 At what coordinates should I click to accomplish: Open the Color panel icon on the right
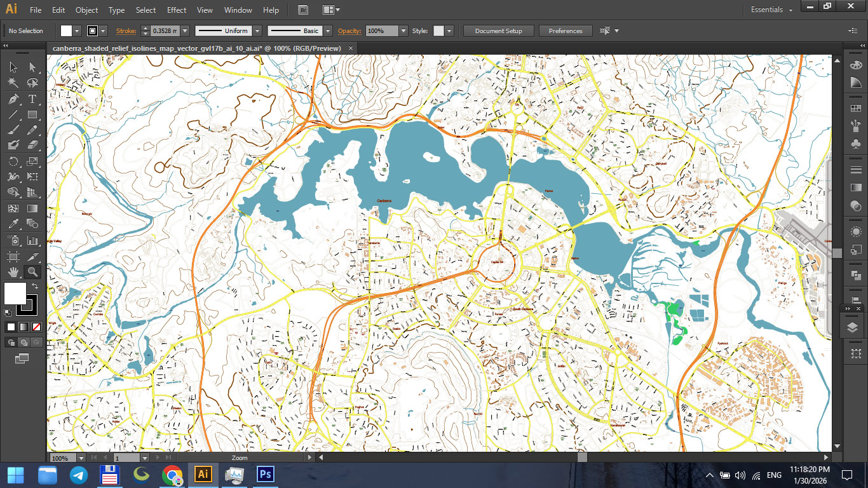pyautogui.click(x=856, y=65)
